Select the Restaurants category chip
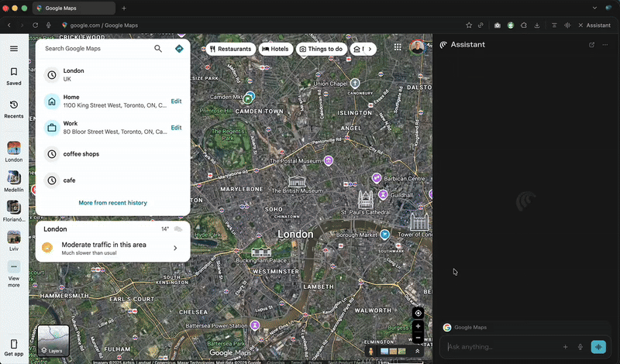This screenshot has height=364, width=620. coord(230,49)
